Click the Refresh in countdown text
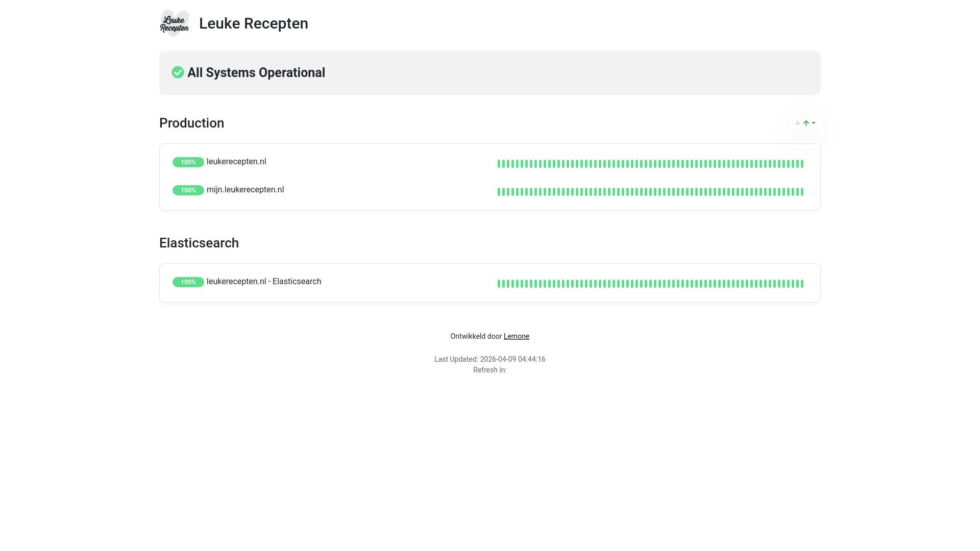This screenshot has width=980, height=551. point(490,370)
